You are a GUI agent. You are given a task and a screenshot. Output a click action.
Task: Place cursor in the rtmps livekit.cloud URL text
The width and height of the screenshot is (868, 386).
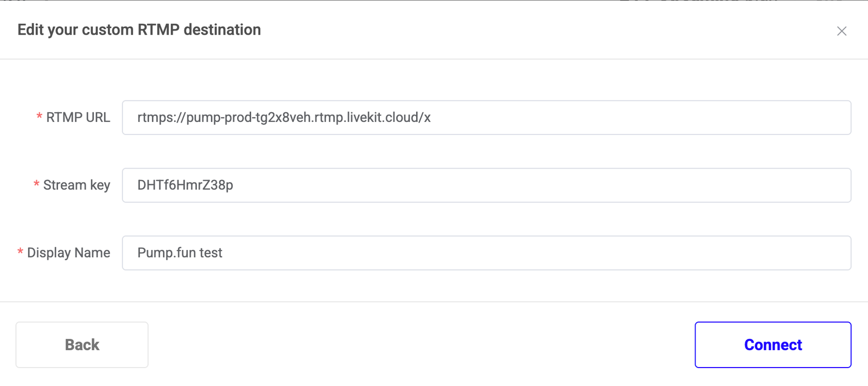(284, 118)
